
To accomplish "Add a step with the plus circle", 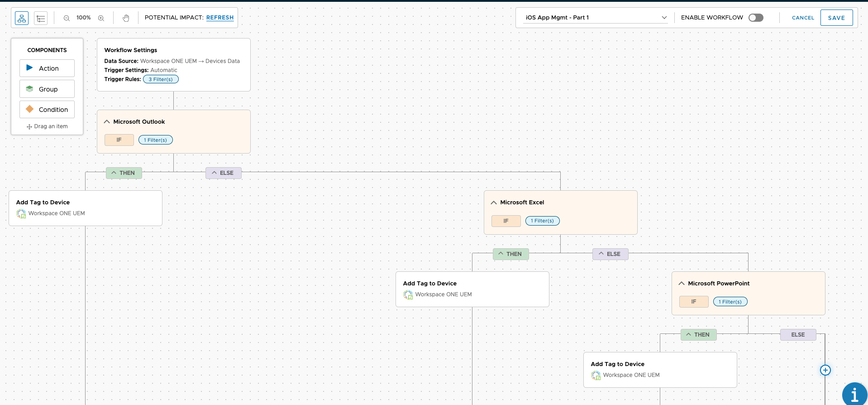I will tap(825, 370).
